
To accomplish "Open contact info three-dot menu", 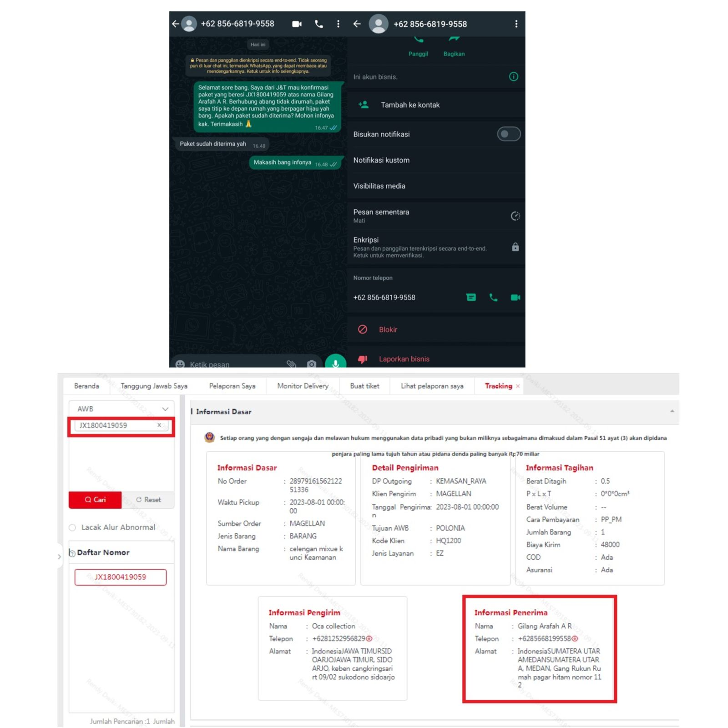I will (516, 24).
